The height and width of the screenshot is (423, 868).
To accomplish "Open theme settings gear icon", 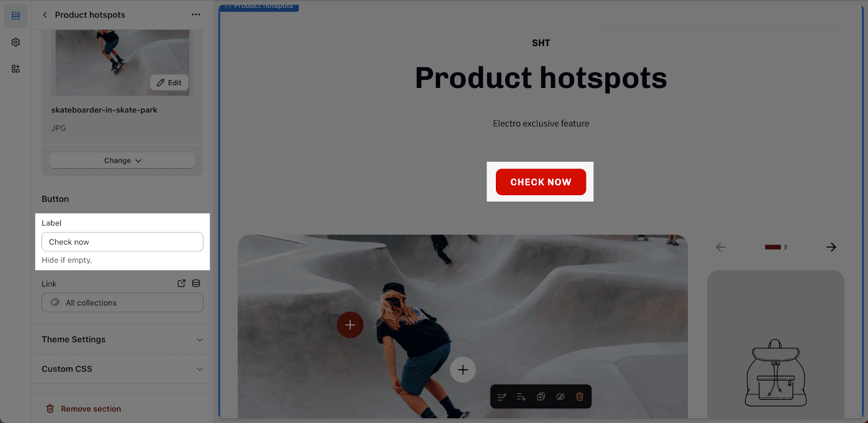I will pos(16,42).
